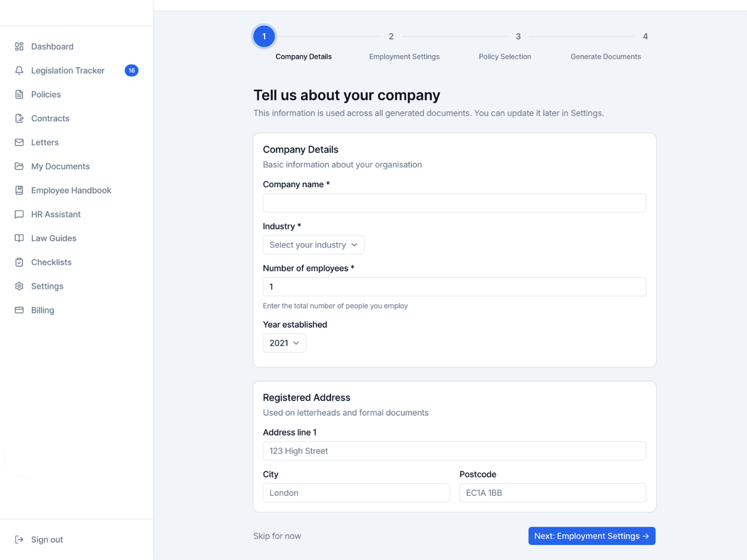Select the Law Guides book icon
The image size is (747, 560).
19,238
